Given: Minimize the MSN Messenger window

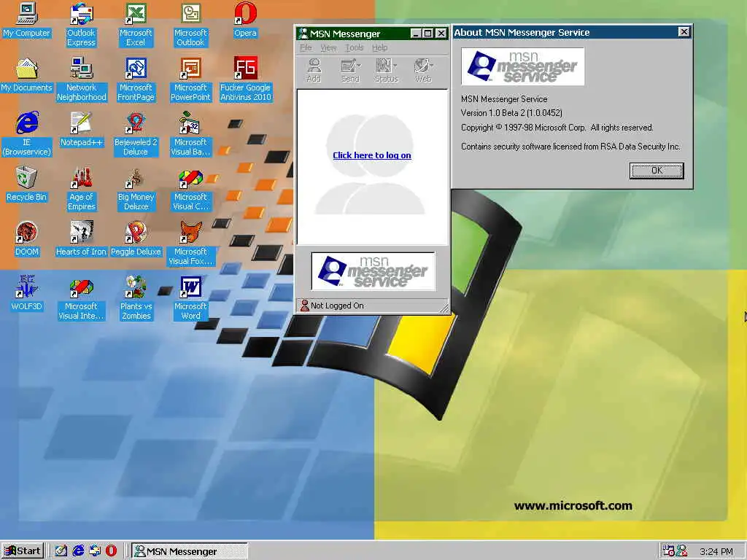Looking at the screenshot, I should click(416, 34).
